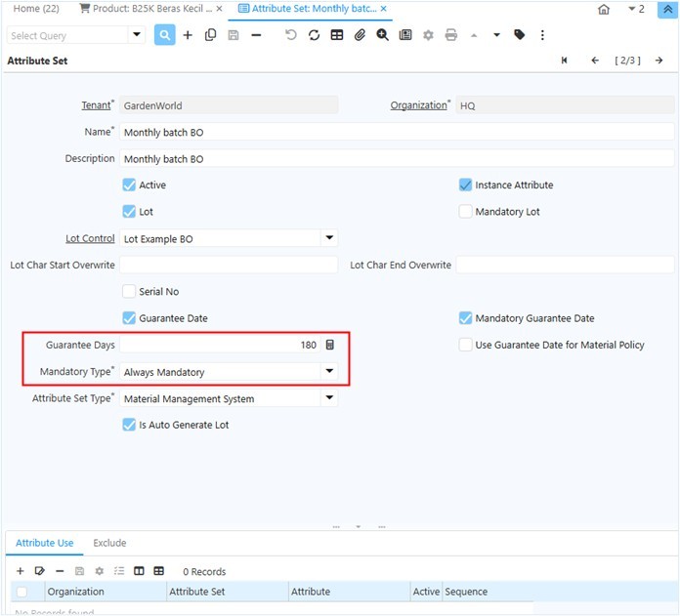Uncheck the Active checkbox
The height and width of the screenshot is (616, 680).
click(x=129, y=185)
